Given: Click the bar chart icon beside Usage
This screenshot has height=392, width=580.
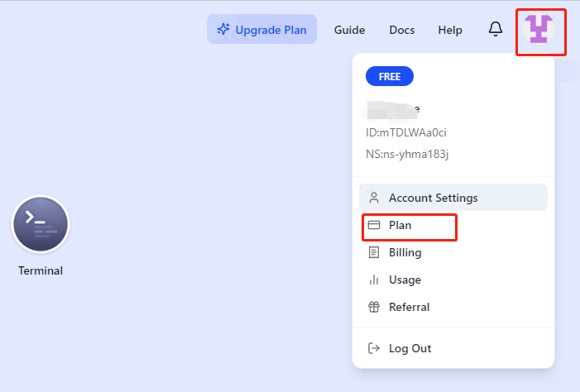Looking at the screenshot, I should [x=374, y=280].
